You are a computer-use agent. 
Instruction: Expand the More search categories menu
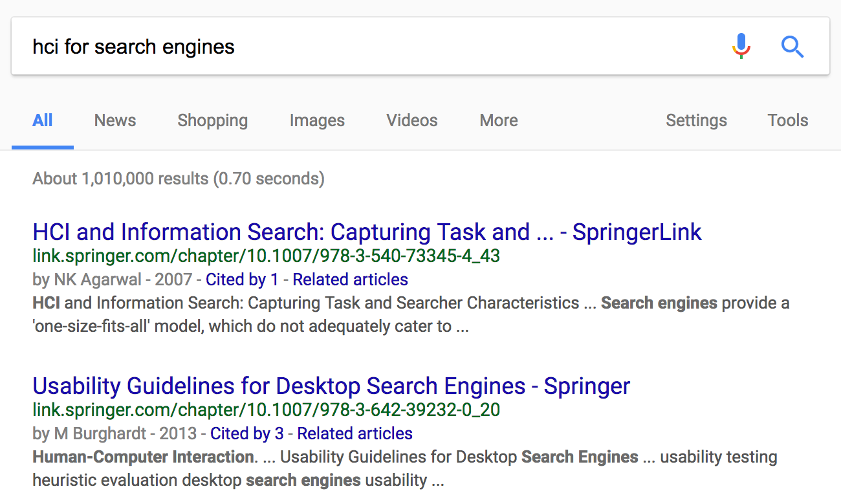coord(499,120)
